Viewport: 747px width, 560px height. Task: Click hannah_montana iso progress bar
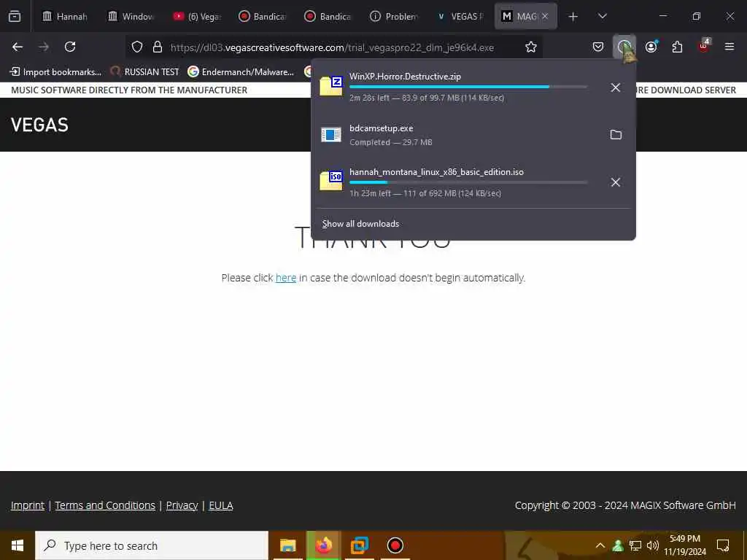pos(468,182)
